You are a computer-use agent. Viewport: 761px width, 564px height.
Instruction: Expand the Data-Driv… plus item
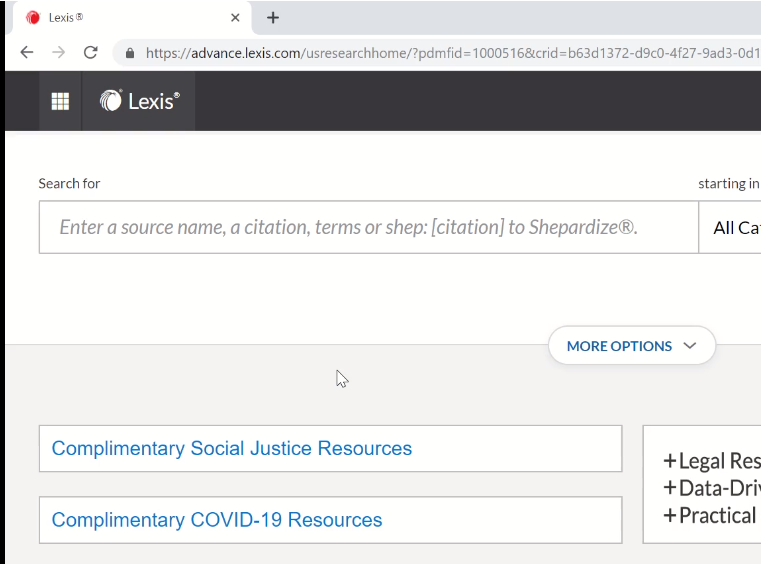coord(711,488)
